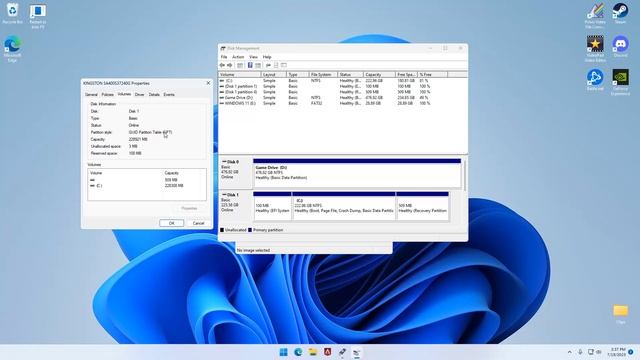Select the 509 MB volume in Properties list

pyautogui.click(x=147, y=180)
